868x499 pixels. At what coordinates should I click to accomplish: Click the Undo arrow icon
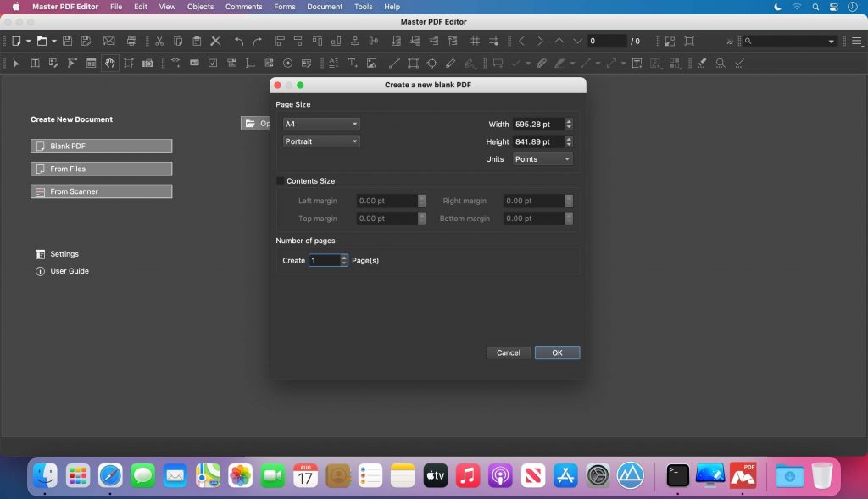point(238,41)
